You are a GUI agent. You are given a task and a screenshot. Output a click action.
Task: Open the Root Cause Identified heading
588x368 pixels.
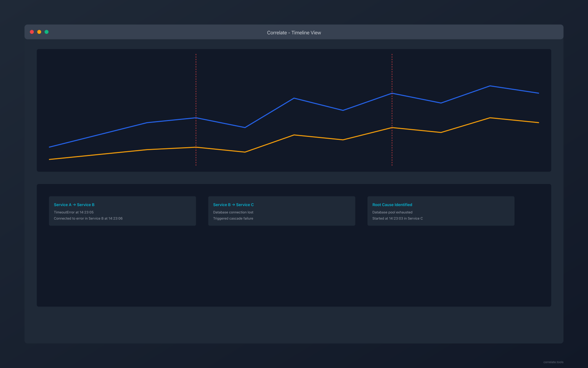[x=392, y=205]
